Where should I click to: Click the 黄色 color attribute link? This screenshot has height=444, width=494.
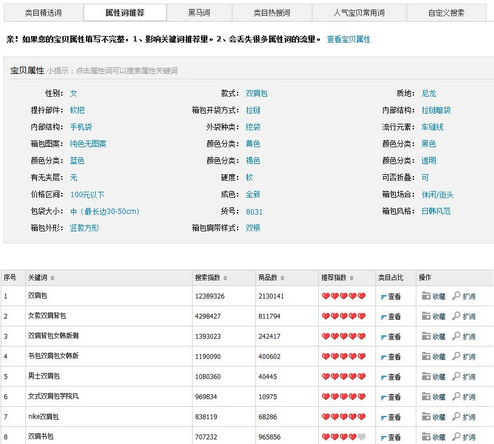coord(253,144)
